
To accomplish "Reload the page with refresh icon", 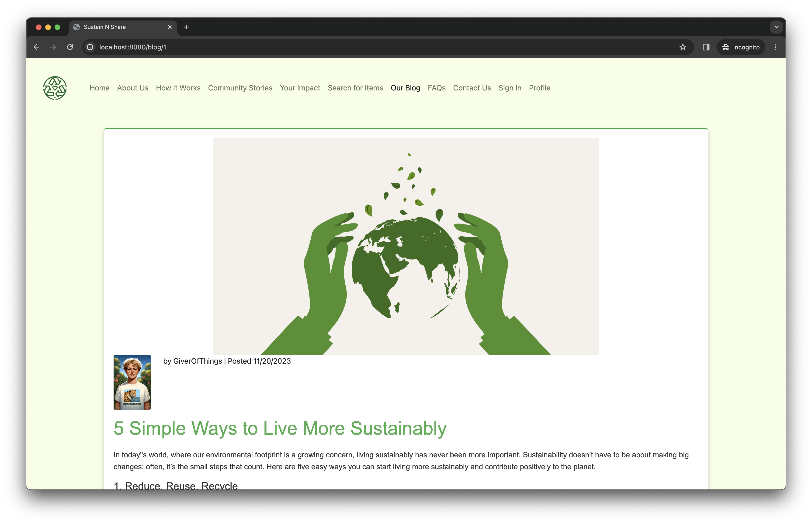I will [x=70, y=47].
